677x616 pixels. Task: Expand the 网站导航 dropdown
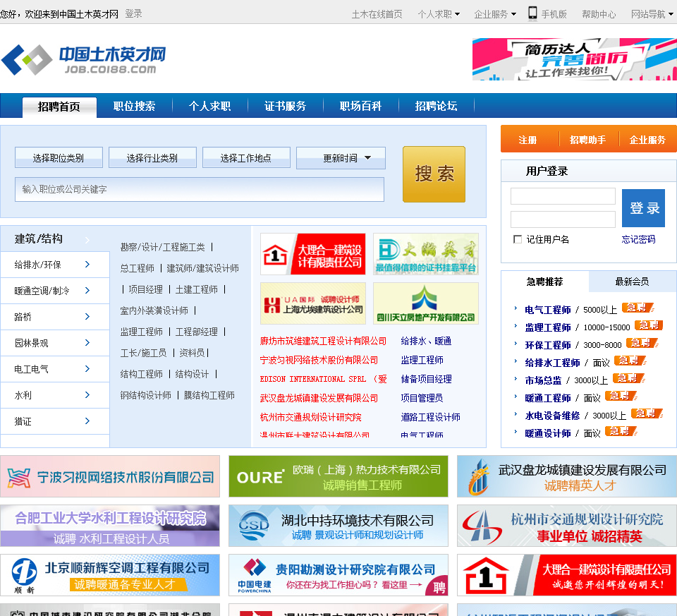point(652,14)
